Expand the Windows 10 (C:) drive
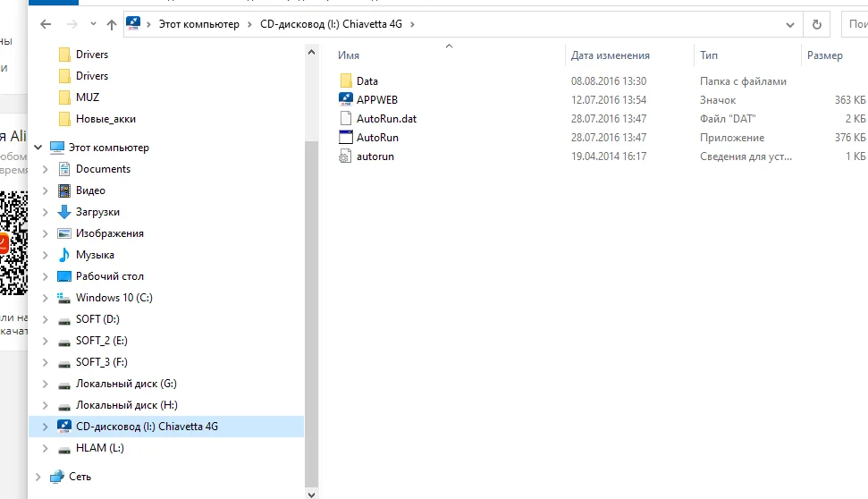 [46, 298]
